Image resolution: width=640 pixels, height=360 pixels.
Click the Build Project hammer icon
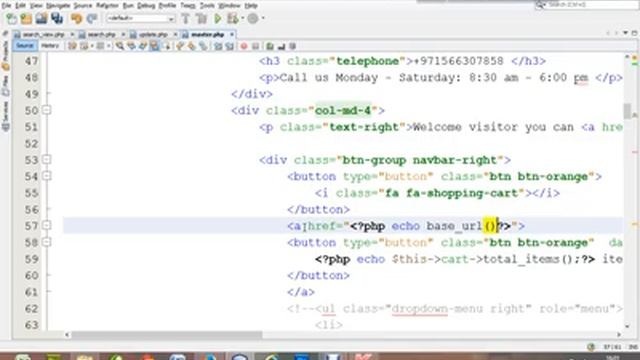click(186, 18)
